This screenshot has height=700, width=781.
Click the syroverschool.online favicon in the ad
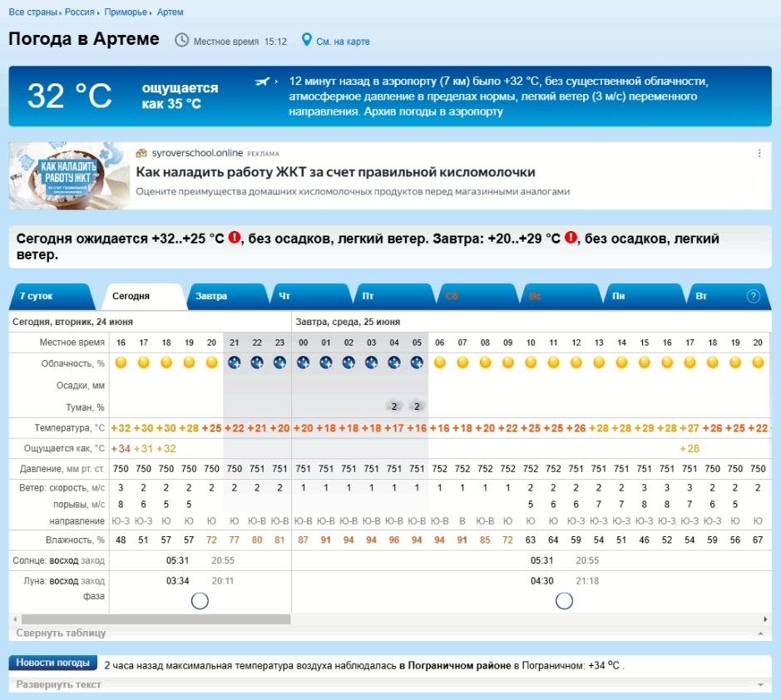tap(141, 153)
